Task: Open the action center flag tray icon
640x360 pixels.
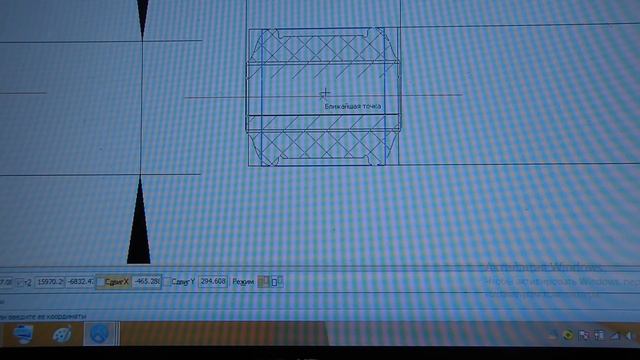Action: (x=584, y=336)
